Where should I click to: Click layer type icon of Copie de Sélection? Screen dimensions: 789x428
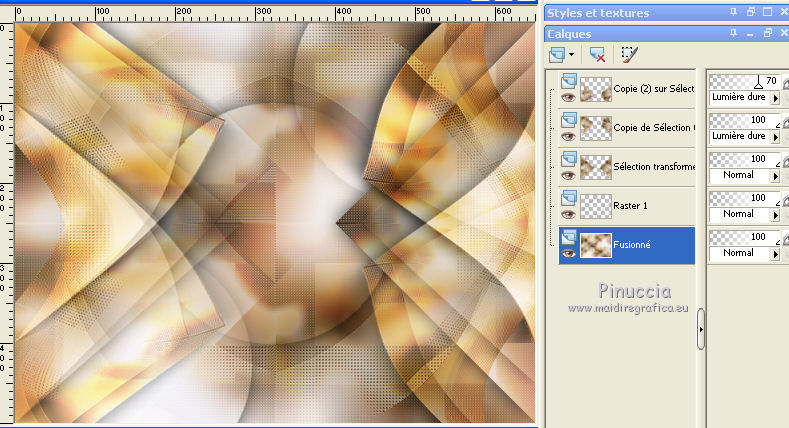click(569, 120)
